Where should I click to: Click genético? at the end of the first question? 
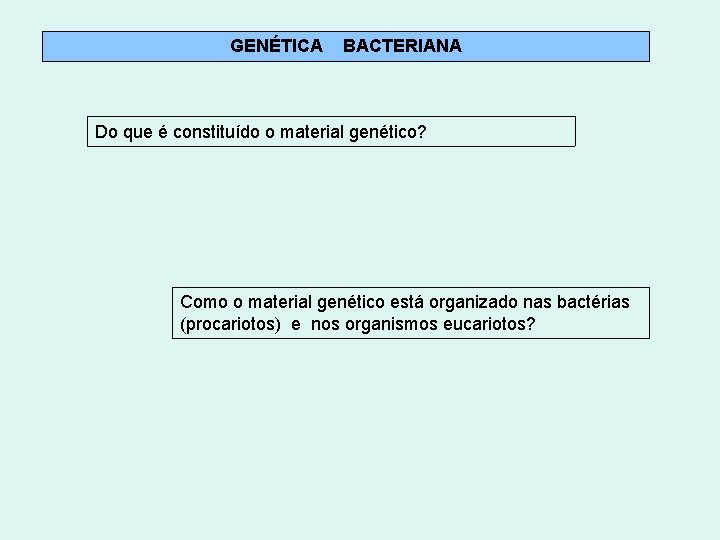click(388, 131)
